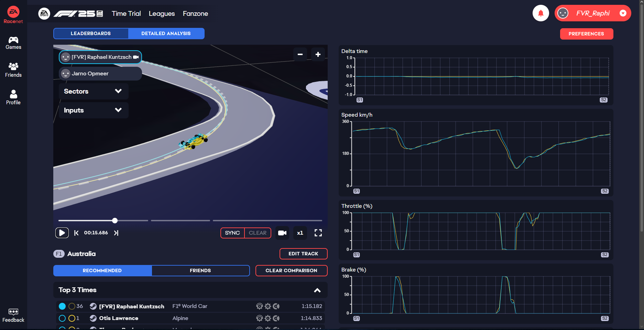
Task: Click the EA Sports F1 25 logo
Action: point(71,14)
